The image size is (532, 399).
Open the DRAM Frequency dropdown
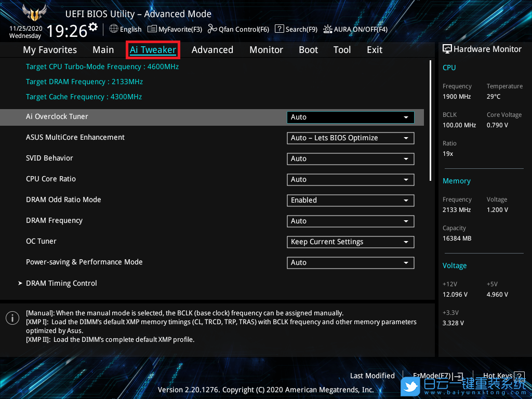point(350,221)
